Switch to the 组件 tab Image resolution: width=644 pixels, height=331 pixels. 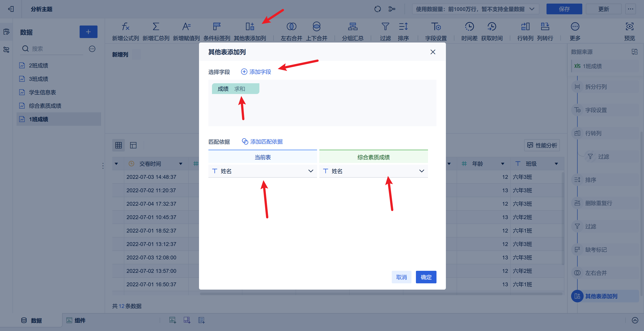(80, 320)
